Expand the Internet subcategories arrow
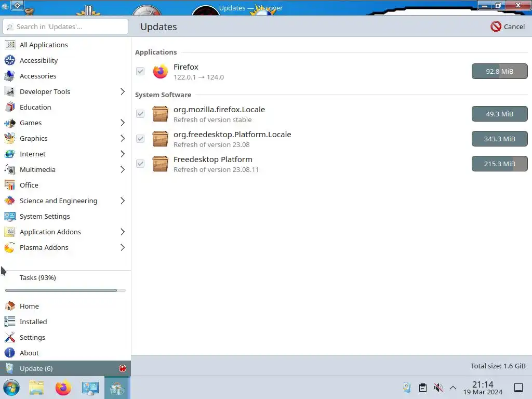 123,154
